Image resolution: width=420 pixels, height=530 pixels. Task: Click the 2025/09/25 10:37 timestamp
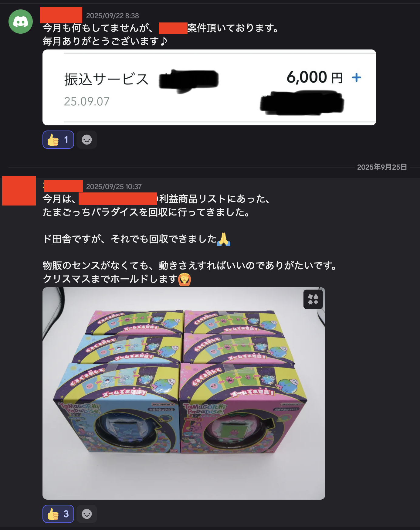(114, 187)
